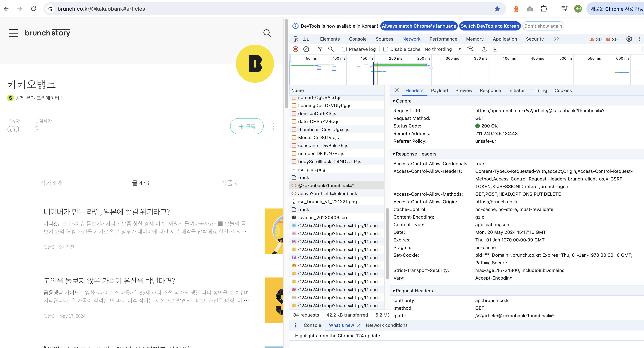
Task: Open the Timing tab
Action: click(540, 91)
